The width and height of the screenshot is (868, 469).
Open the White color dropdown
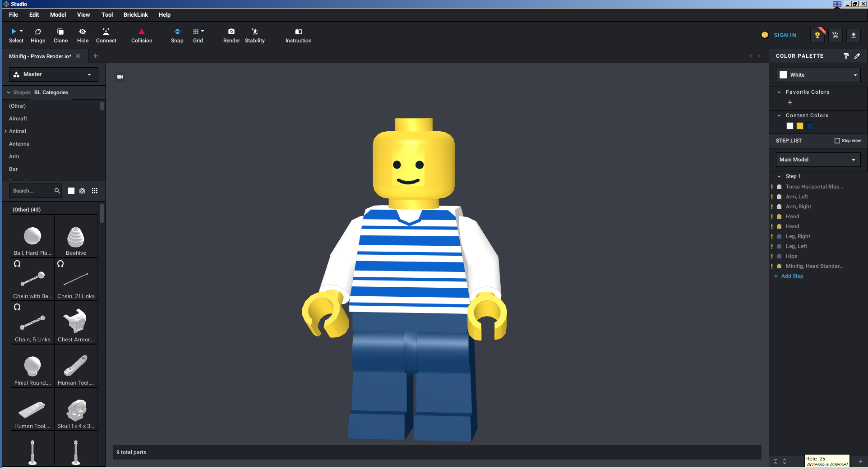coord(818,75)
